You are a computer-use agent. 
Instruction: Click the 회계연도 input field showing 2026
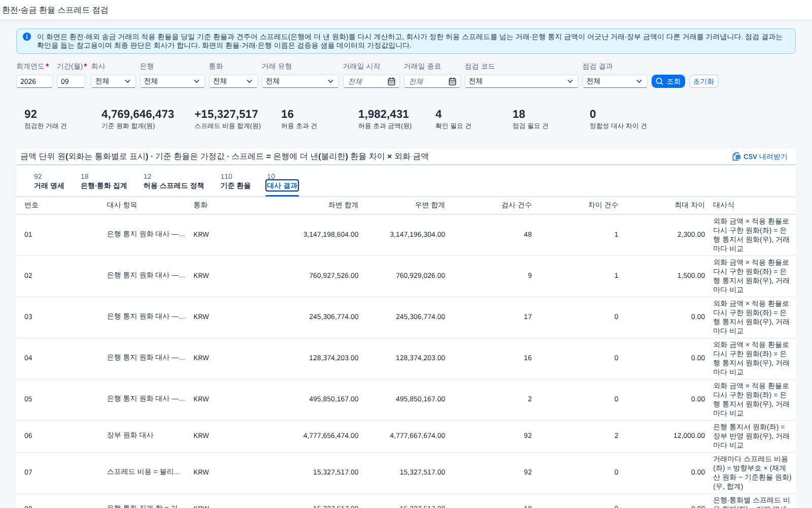pos(35,81)
